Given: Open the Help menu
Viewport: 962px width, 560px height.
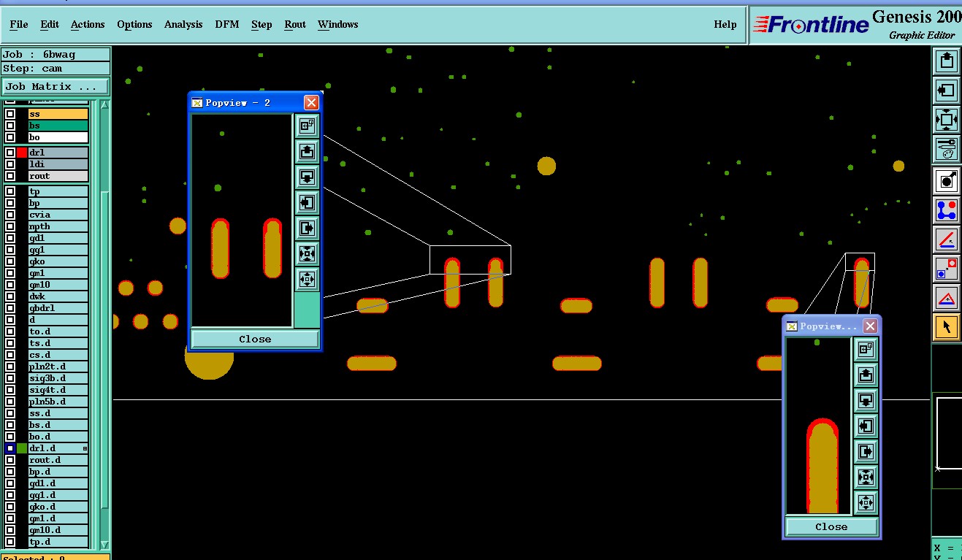Looking at the screenshot, I should point(725,24).
